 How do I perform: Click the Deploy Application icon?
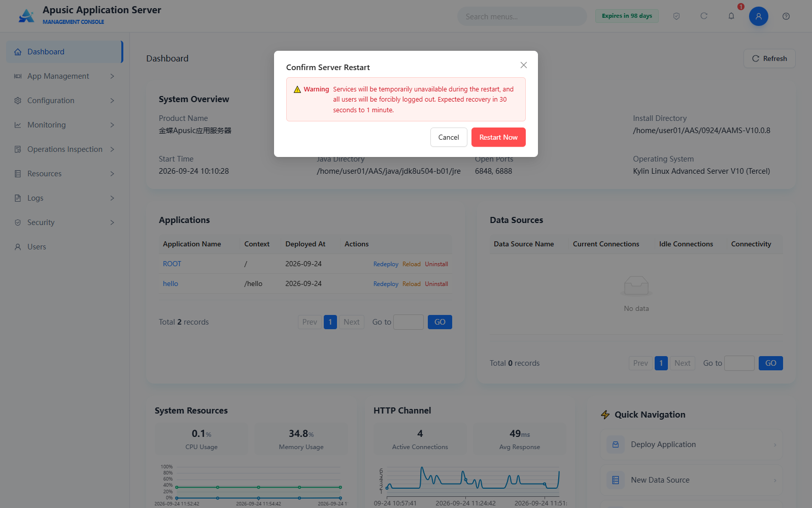pos(616,444)
